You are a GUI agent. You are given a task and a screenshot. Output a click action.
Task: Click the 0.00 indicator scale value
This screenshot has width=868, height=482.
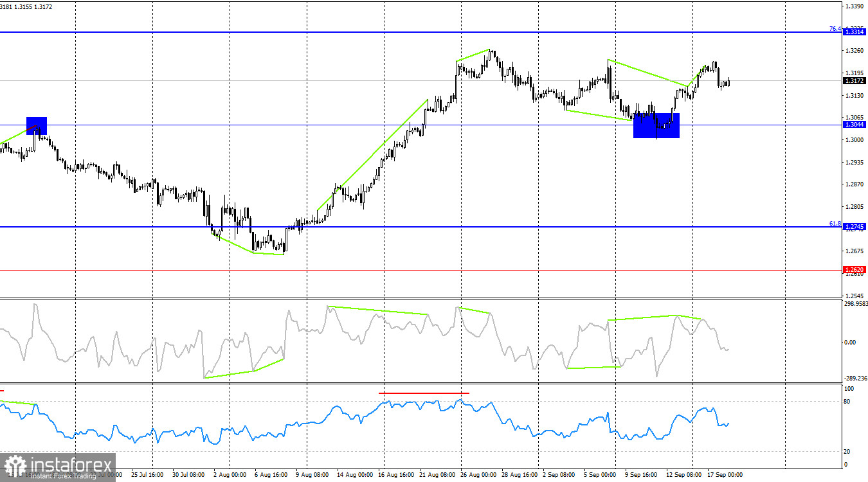click(x=850, y=342)
